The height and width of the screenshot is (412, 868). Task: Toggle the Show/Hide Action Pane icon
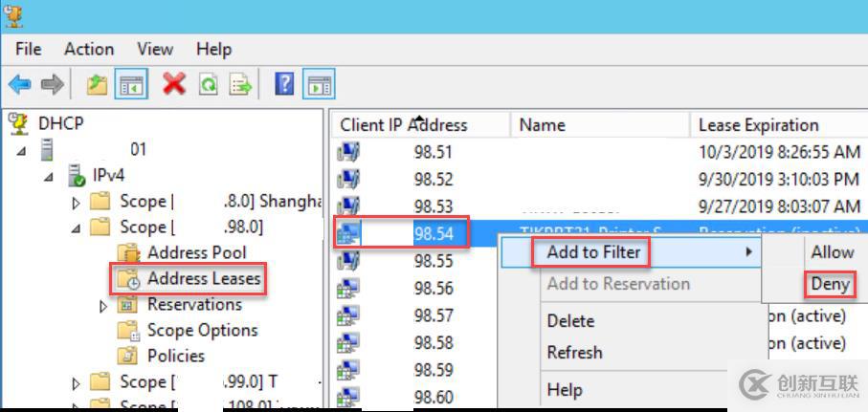[x=319, y=85]
